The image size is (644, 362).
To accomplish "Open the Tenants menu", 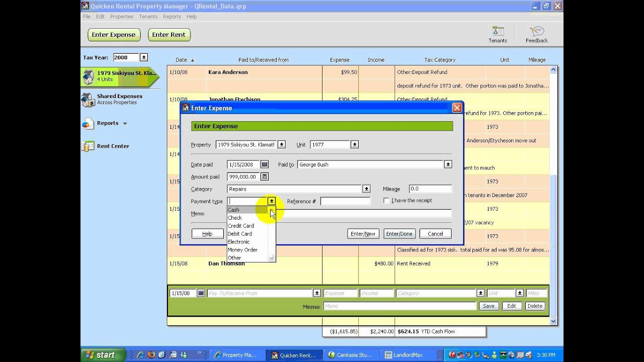I will point(148,17).
